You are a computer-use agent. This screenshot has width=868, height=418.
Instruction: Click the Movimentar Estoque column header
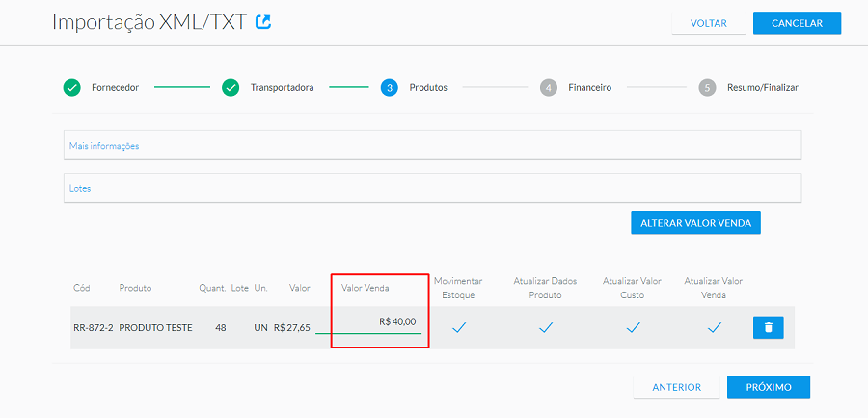click(x=458, y=288)
